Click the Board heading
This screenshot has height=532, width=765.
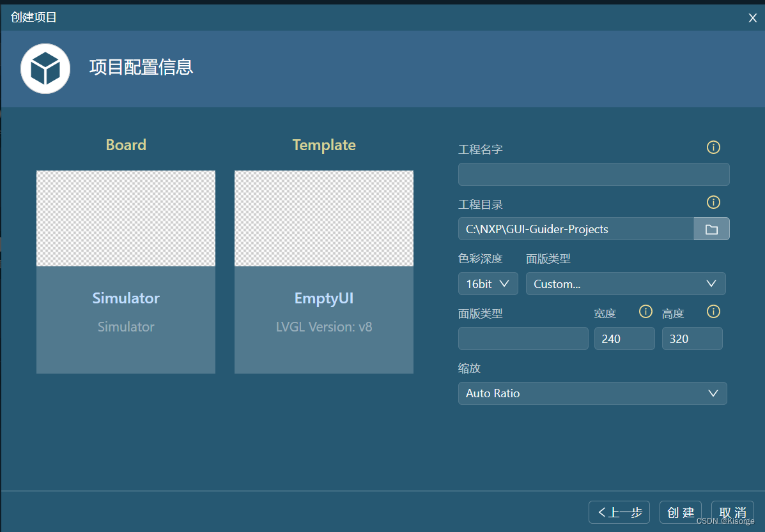click(x=126, y=145)
